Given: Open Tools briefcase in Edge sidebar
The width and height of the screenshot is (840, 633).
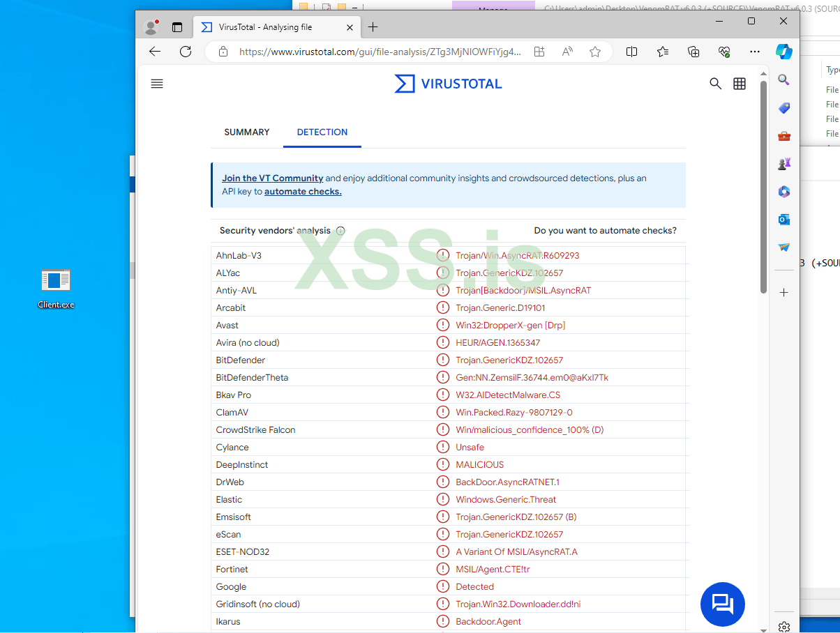Looking at the screenshot, I should point(784,136).
